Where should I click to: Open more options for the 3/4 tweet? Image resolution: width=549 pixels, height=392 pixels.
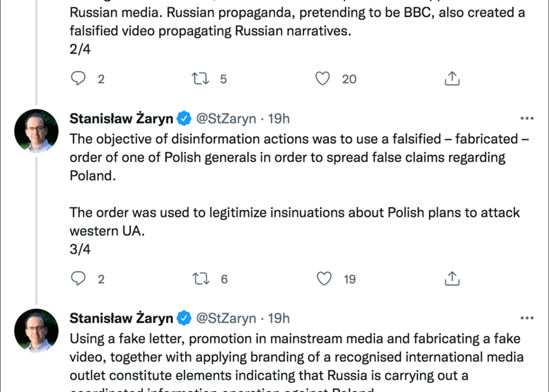(527, 118)
